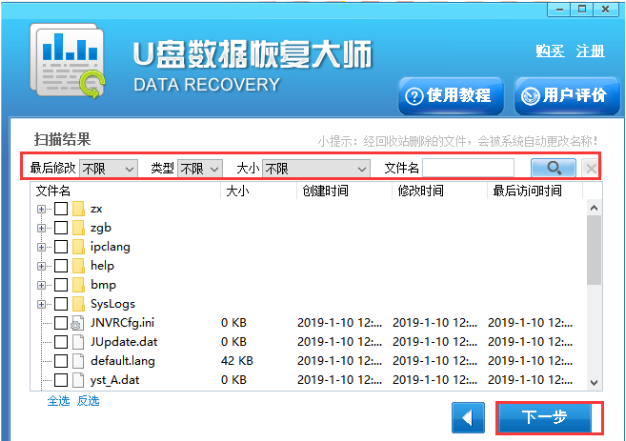This screenshot has height=441, width=626.
Task: Check the JUpdate.dat checkbox
Action: pos(61,342)
